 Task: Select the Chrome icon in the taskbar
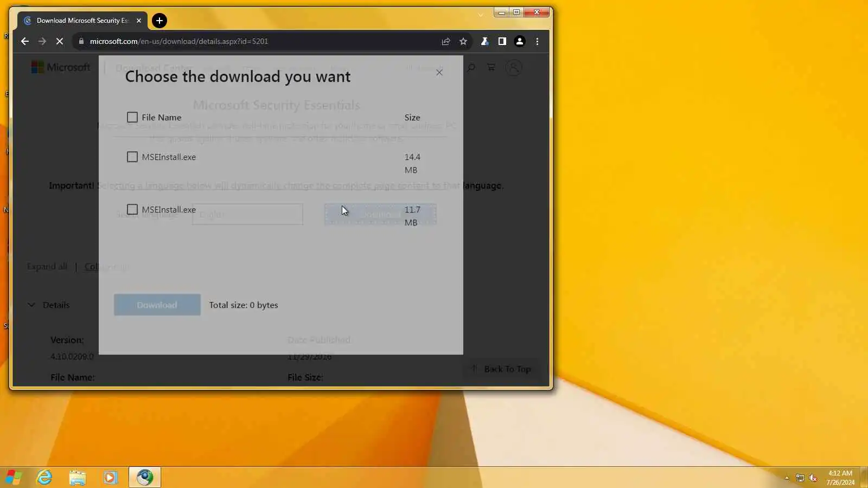(x=145, y=477)
